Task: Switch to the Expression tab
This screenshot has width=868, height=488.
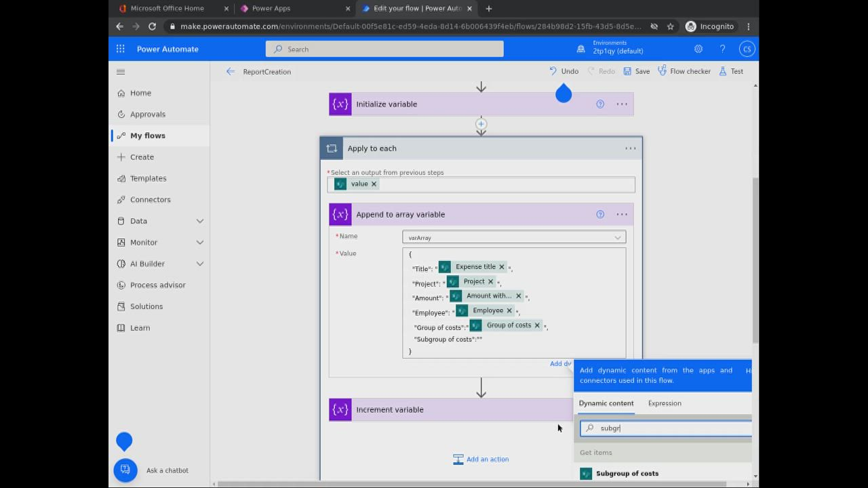Action: click(x=665, y=403)
